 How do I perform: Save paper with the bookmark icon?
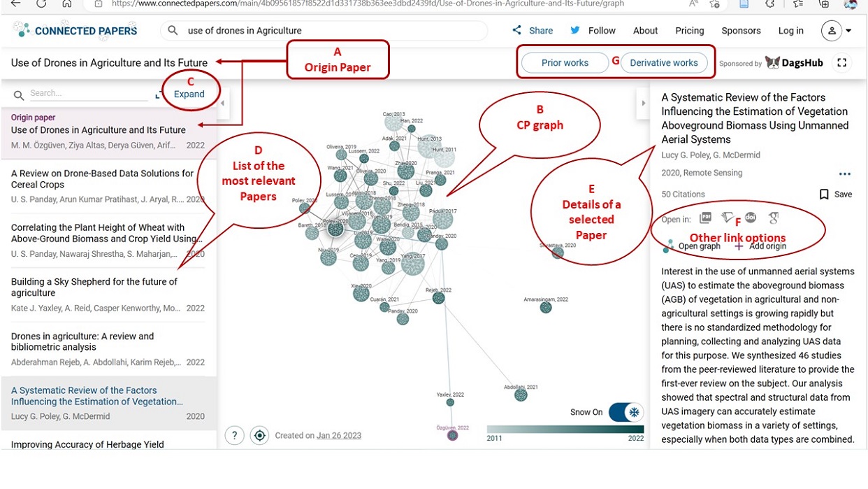click(x=824, y=194)
